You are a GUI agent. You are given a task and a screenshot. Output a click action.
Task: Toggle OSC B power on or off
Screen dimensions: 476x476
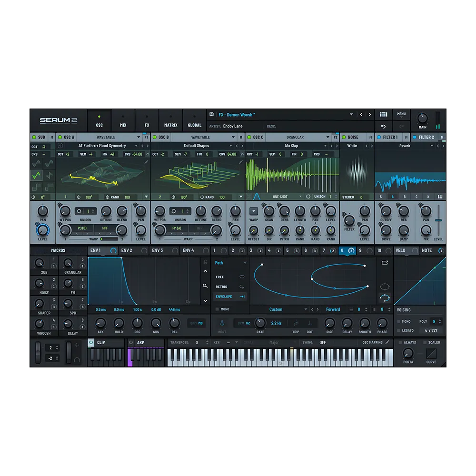point(155,137)
